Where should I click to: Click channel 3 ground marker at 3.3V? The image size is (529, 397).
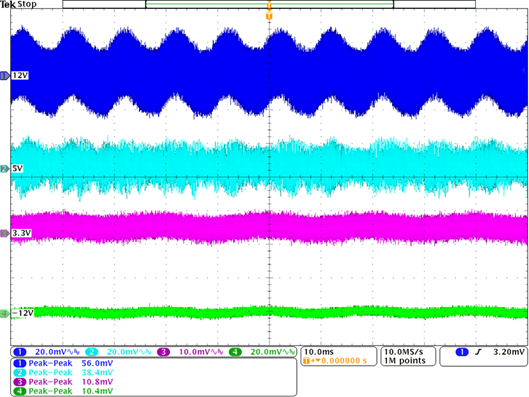tap(5, 233)
